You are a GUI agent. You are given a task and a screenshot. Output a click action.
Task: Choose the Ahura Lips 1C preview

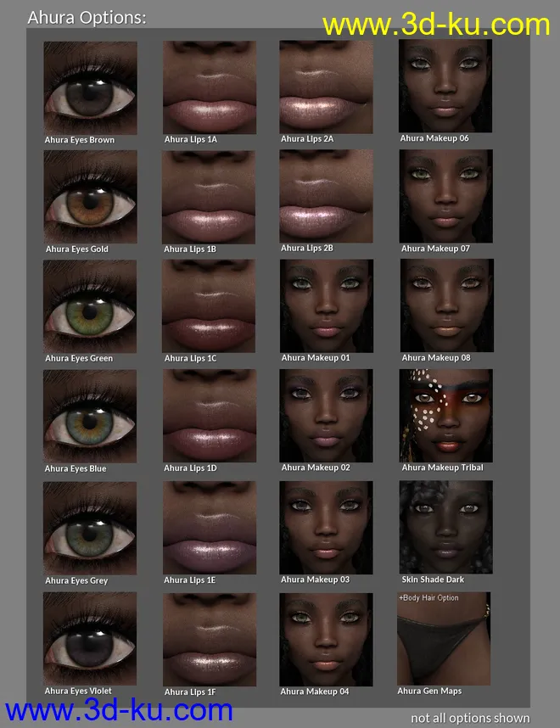pos(209,305)
